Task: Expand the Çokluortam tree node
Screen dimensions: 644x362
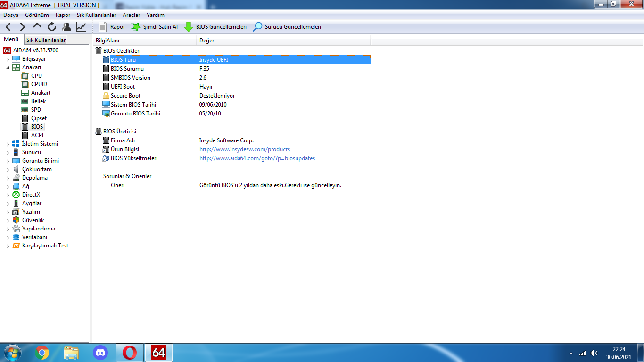Action: click(x=8, y=170)
